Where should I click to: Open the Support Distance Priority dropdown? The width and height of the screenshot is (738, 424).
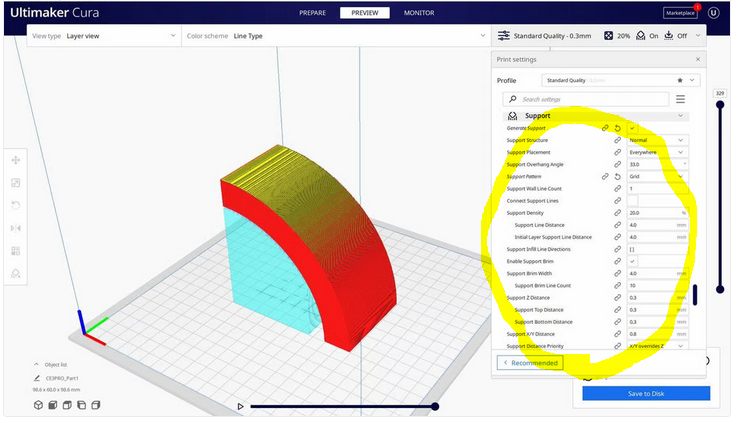click(x=658, y=346)
